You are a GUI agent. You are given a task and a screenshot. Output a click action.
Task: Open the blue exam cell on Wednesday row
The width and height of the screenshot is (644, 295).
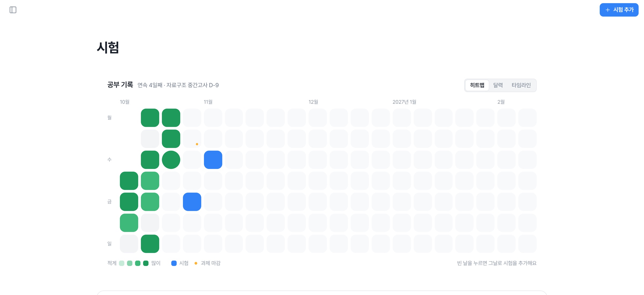(213, 160)
